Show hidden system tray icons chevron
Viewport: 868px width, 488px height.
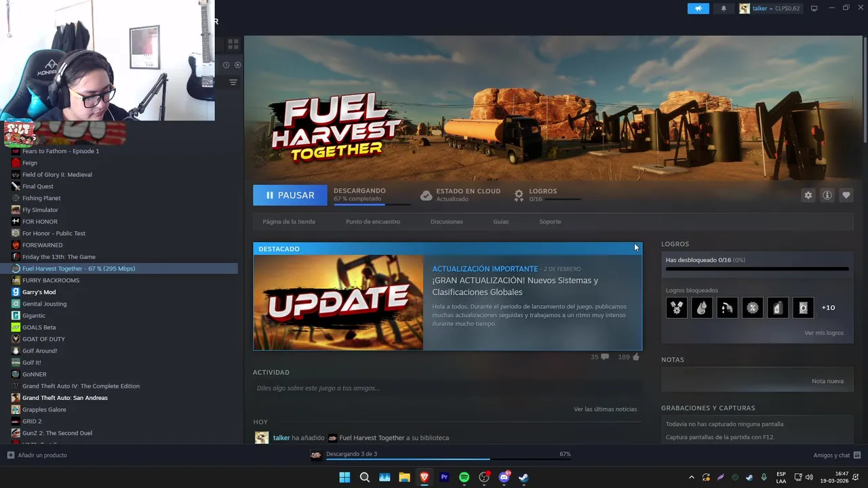pos(691,477)
